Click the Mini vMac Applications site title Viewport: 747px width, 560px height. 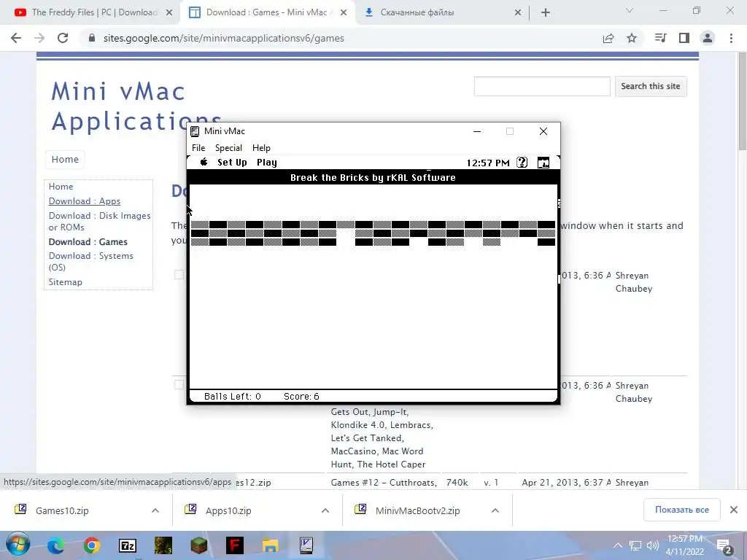pos(136,106)
